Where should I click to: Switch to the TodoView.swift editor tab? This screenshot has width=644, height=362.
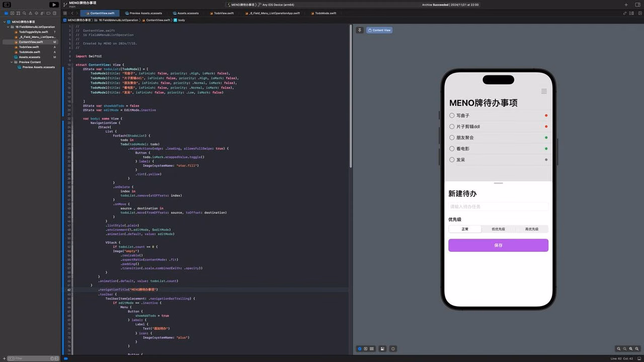[221, 13]
